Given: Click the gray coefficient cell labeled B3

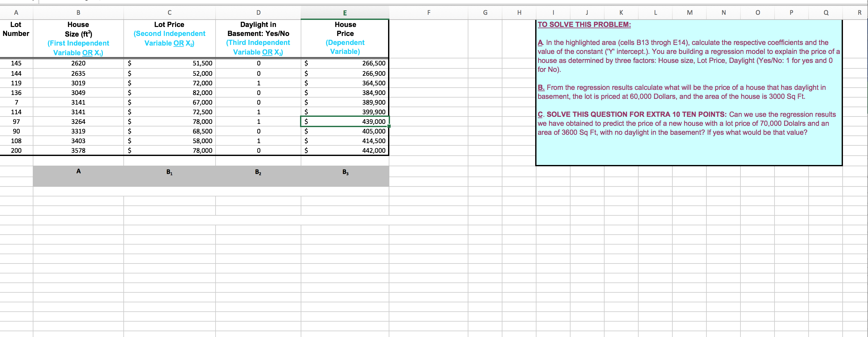Looking at the screenshot, I should tap(345, 172).
